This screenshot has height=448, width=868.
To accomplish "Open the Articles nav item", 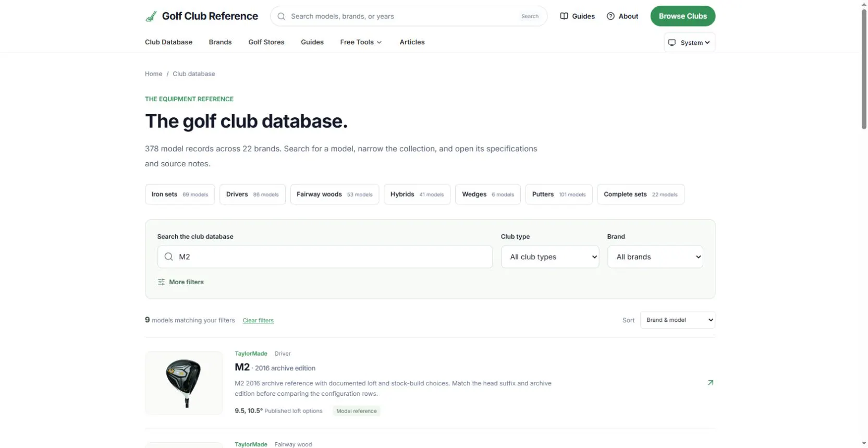I will tap(412, 42).
